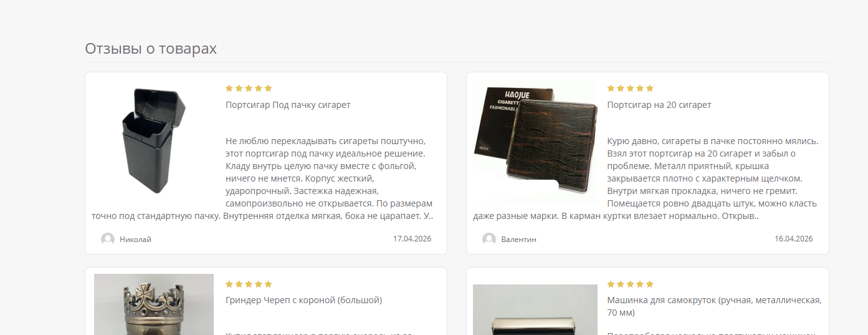
Task: Open the rolling machine product image
Action: coord(535,309)
